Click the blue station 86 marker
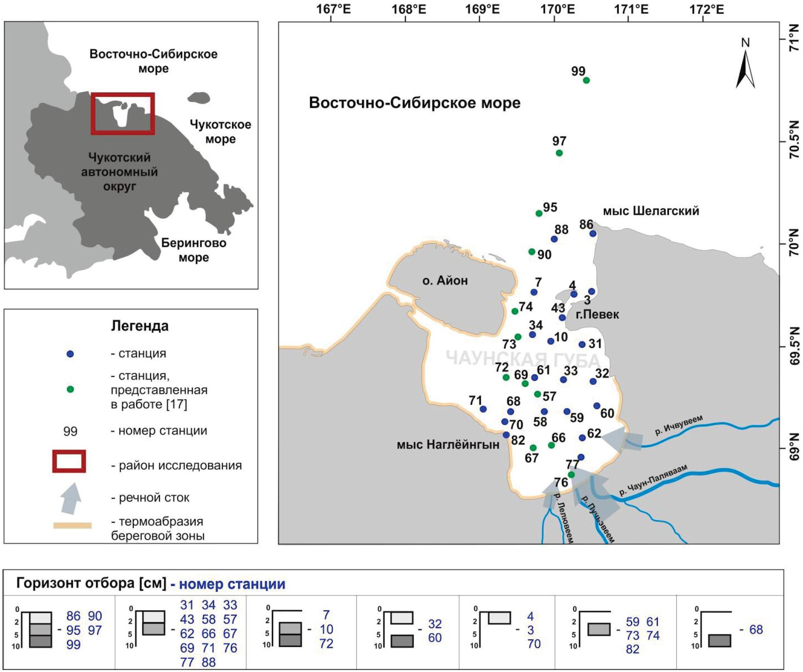The width and height of the screenshot is (803, 672). [593, 234]
